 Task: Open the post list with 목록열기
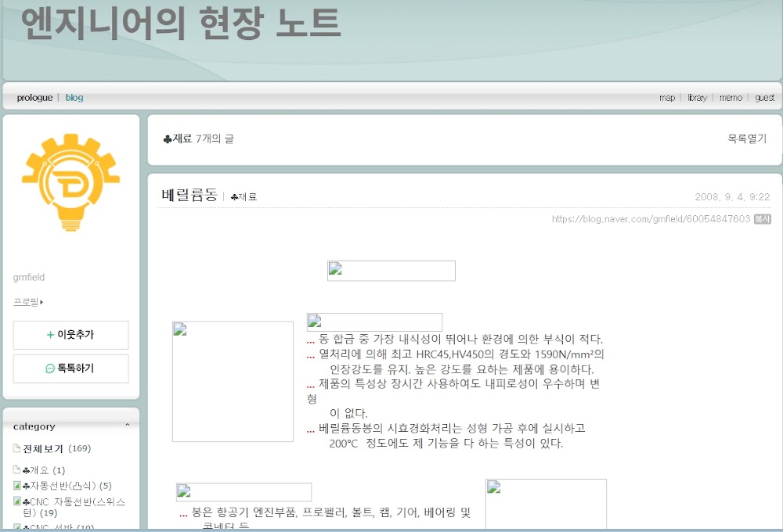(746, 138)
